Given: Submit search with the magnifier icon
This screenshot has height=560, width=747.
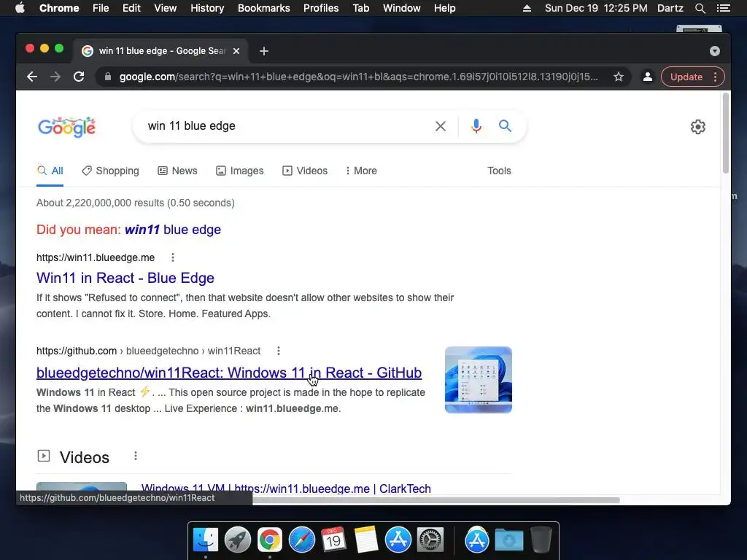Looking at the screenshot, I should [505, 126].
